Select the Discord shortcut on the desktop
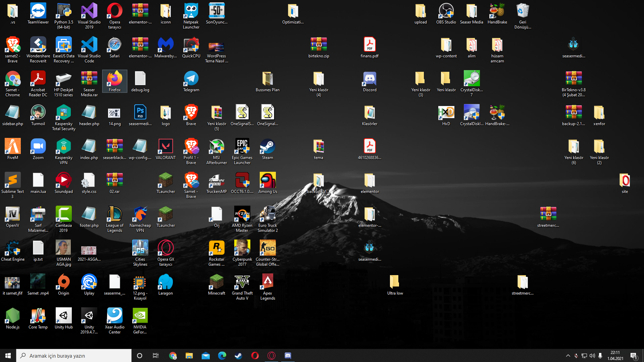 [x=369, y=82]
